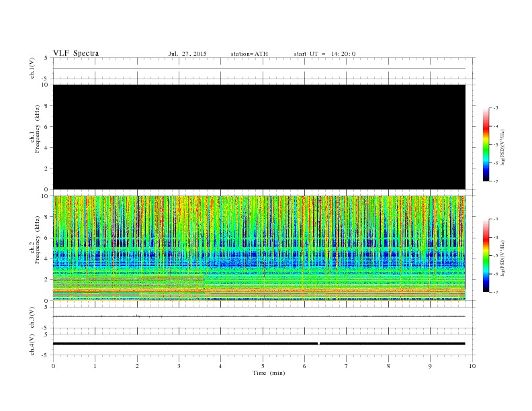Click the lower colorbar 'log(PSD)(V²/Hz)' label
The width and height of the screenshot is (532, 411).
(502, 257)
